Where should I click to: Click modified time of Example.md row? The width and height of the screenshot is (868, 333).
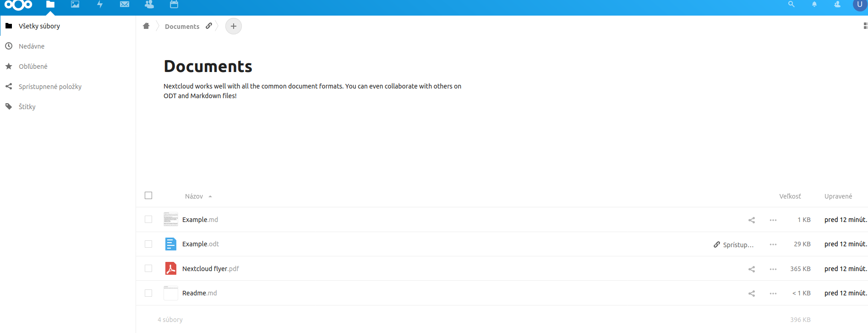[x=846, y=220]
